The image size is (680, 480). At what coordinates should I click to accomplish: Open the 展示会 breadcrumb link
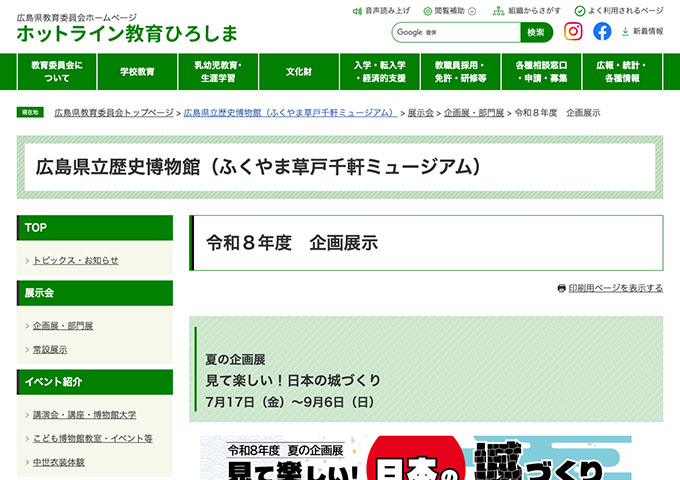(421, 113)
